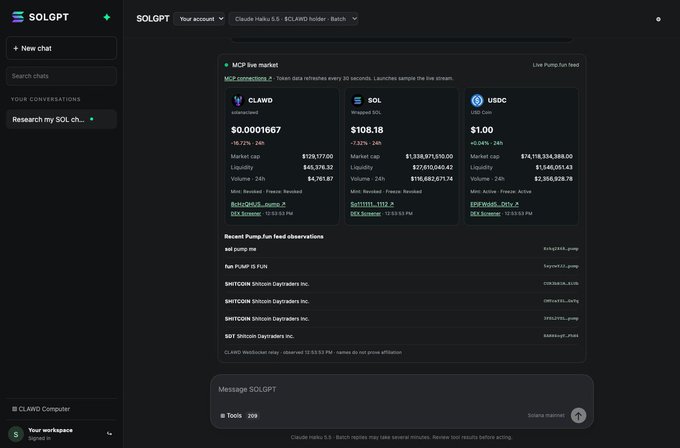
Task: Click the circular dot icon at top-right corner
Action: tap(658, 19)
